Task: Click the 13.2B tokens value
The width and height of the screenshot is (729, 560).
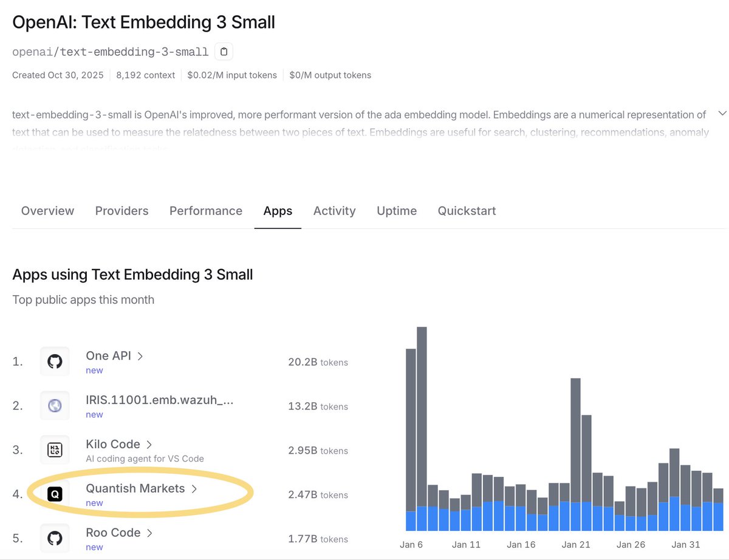Action: coord(318,406)
